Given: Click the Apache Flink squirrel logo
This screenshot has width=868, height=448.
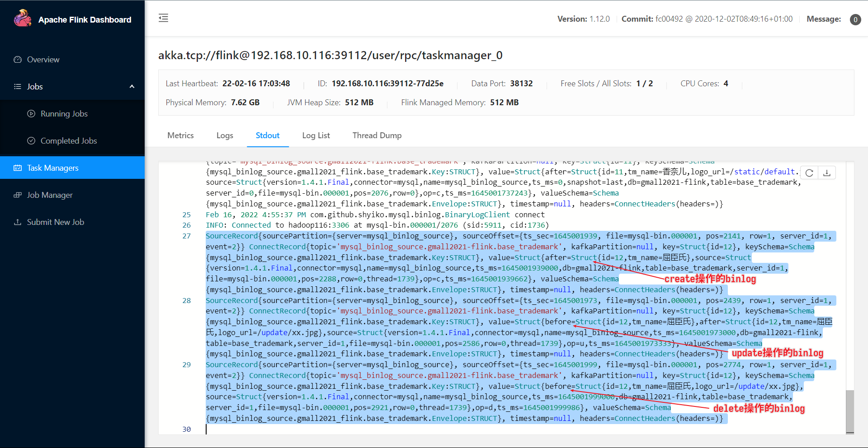Looking at the screenshot, I should [x=23, y=18].
